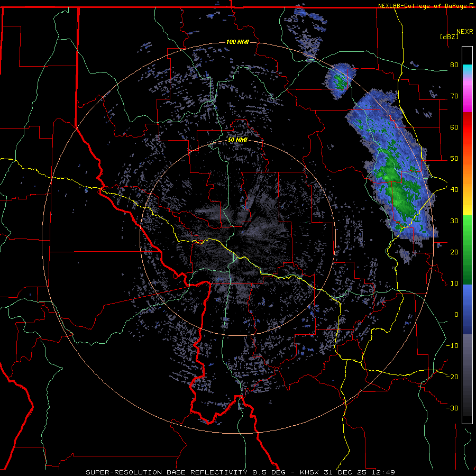476x476 pixels.
Task: Click the "31 DEC 25 12:49" timestamp
Action: [x=360, y=472]
